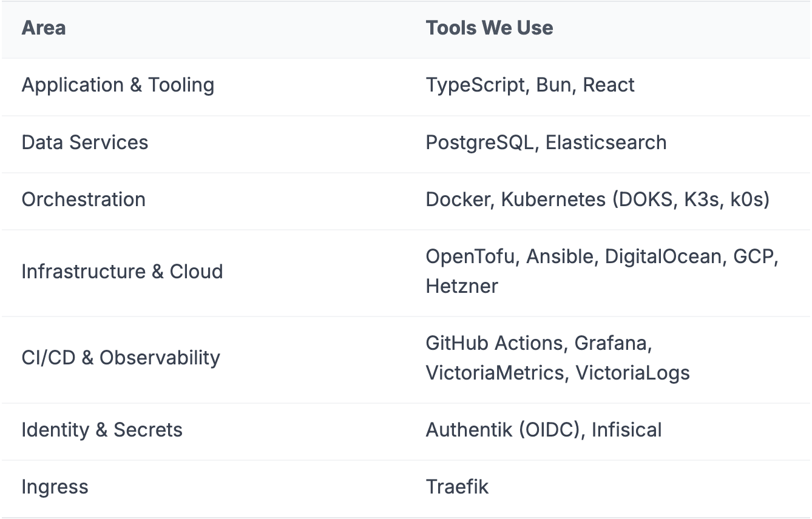Screen dimensions: 812x519
Task: Click the Docker, Kubernetes tools cell
Action: click(x=598, y=199)
